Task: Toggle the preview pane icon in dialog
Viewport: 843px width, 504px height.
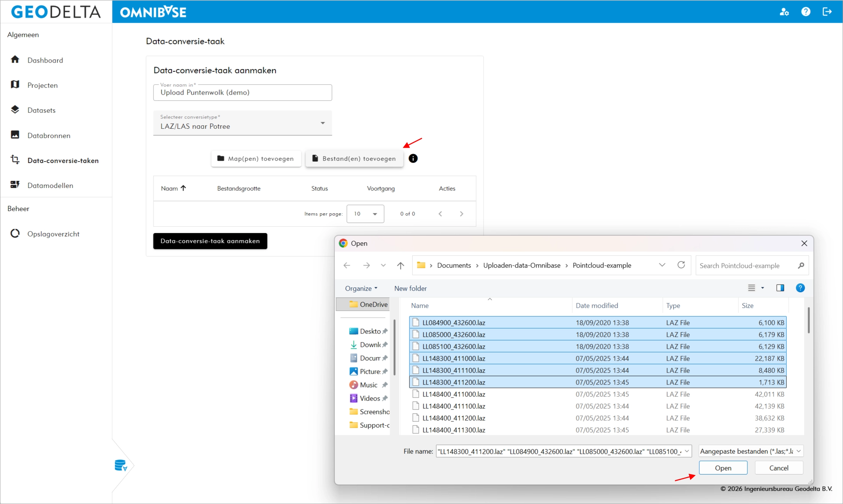Action: (780, 288)
